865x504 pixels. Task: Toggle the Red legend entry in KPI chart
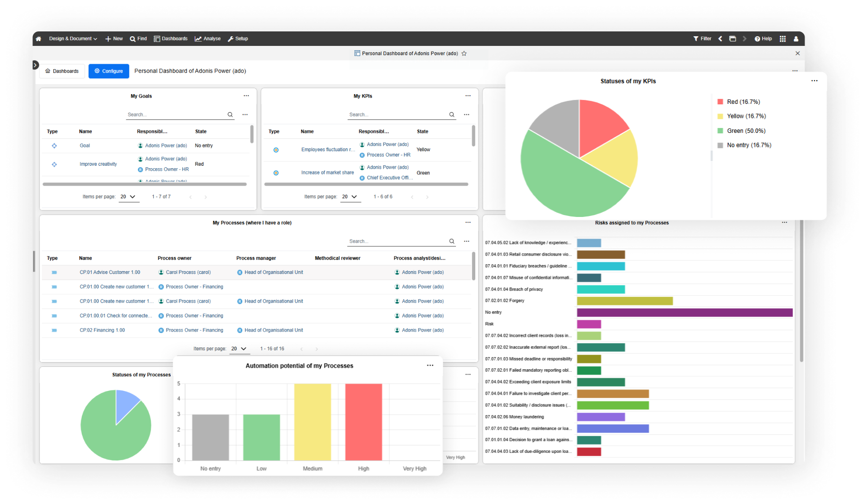tap(739, 102)
